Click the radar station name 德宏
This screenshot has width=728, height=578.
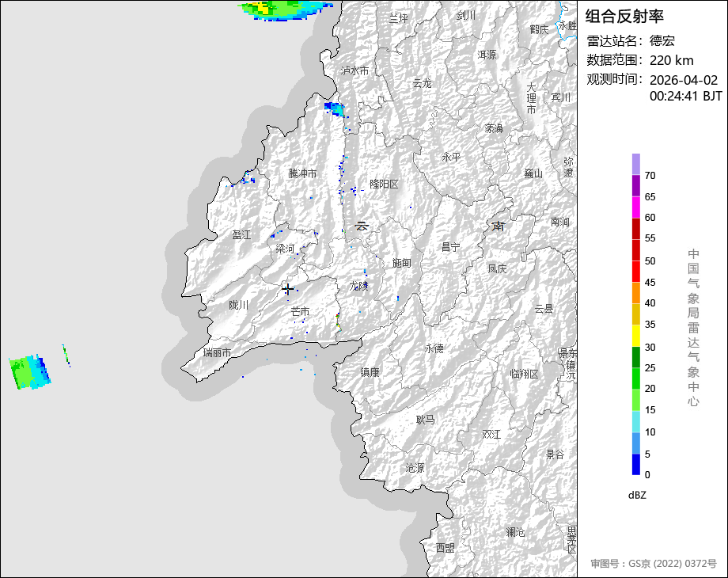tap(662, 40)
